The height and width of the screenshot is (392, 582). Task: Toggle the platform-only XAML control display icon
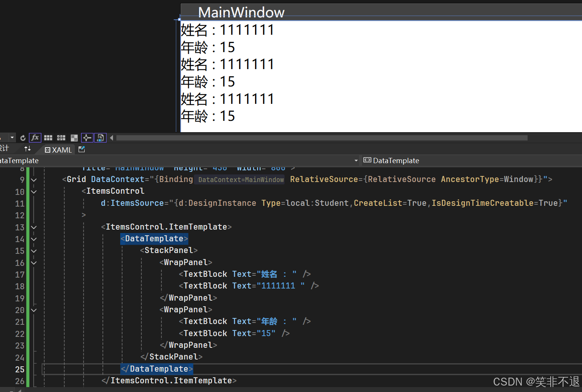pyautogui.click(x=100, y=138)
